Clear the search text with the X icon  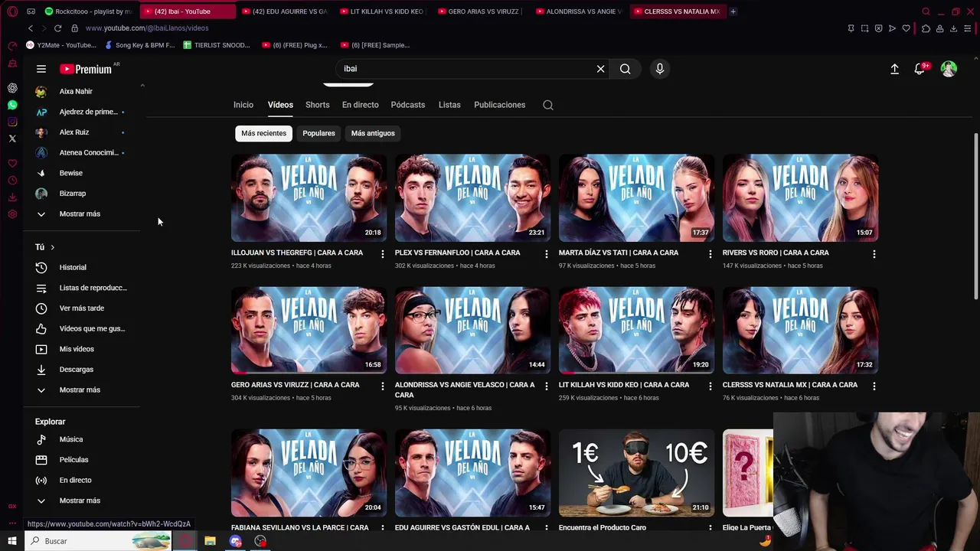tap(601, 69)
